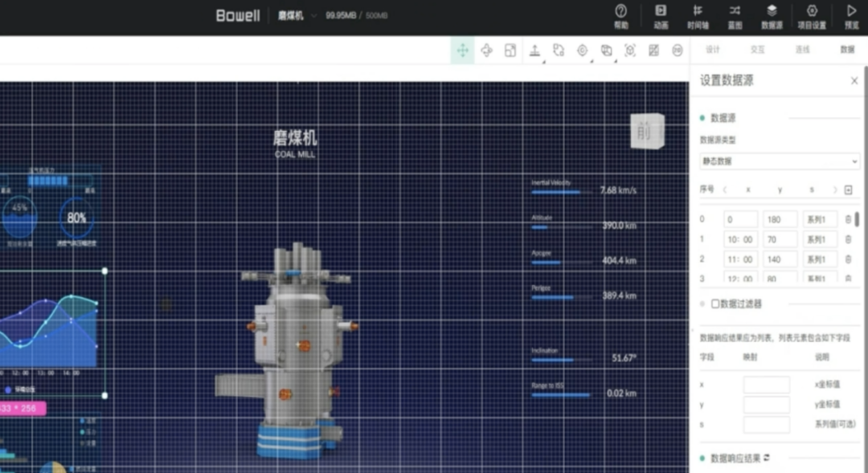Click the 预览 preview play button
The height and width of the screenshot is (473, 868).
point(852,11)
